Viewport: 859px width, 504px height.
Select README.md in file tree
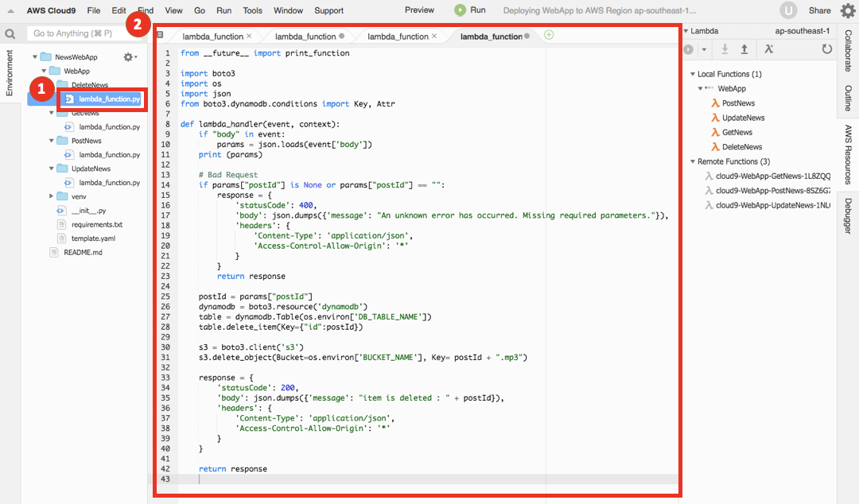point(83,253)
